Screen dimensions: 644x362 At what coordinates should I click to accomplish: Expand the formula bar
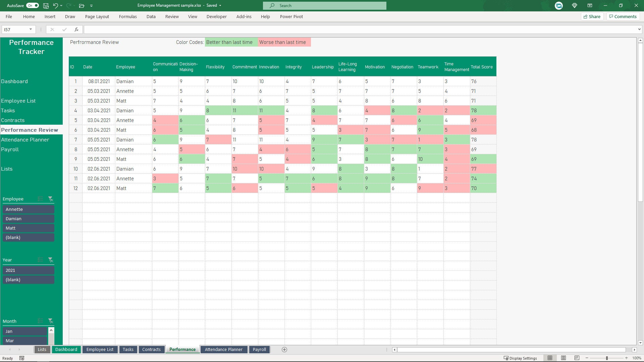coord(638,29)
